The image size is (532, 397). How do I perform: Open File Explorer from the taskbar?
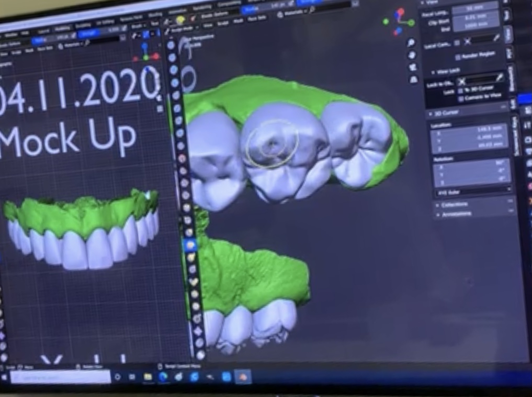point(148,377)
